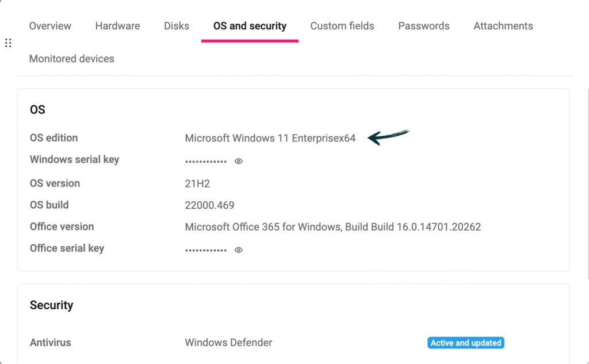Screen dimensions: 589x364
Task: Switch to the Overview tab
Action: (49, 26)
